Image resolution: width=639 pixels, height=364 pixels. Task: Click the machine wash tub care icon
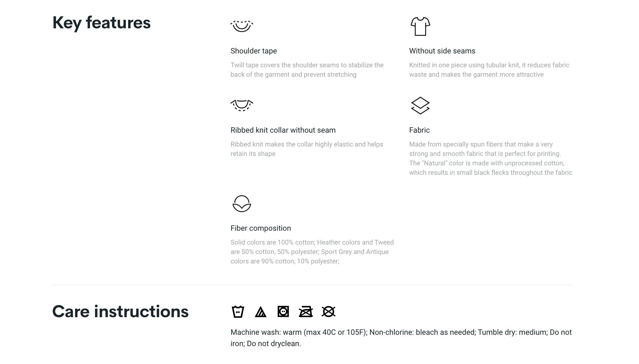[x=238, y=312]
